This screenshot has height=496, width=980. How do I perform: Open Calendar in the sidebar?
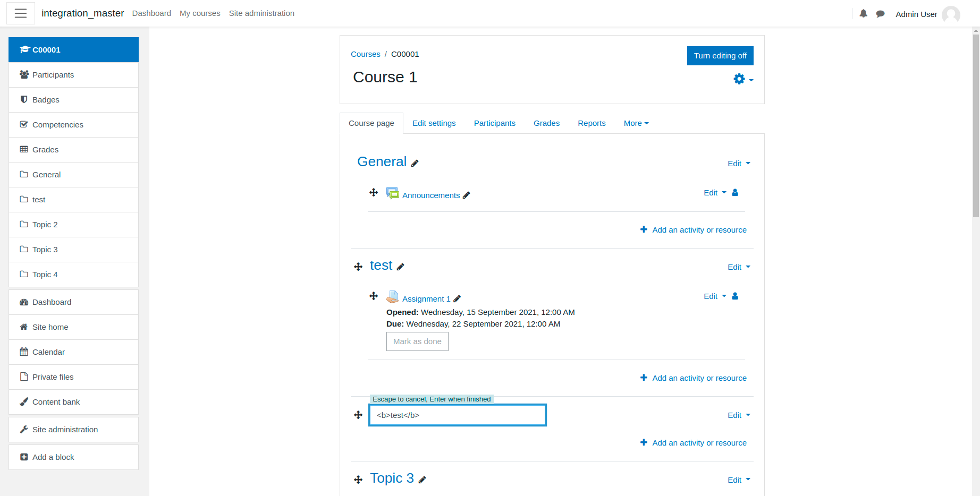(x=73, y=352)
